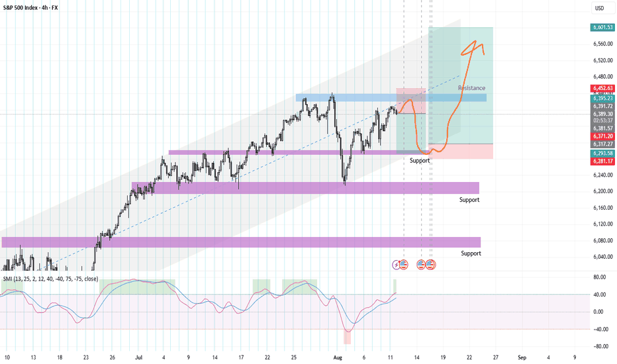
Task: Click the 6,293.58 price label
Action: (602, 153)
